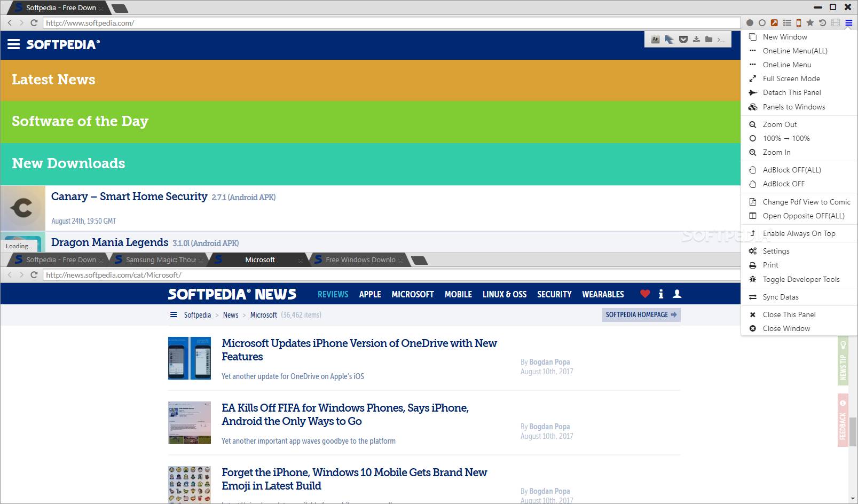The image size is (858, 504).
Task: Focus the bottom panel address bar
Action: pos(391,275)
